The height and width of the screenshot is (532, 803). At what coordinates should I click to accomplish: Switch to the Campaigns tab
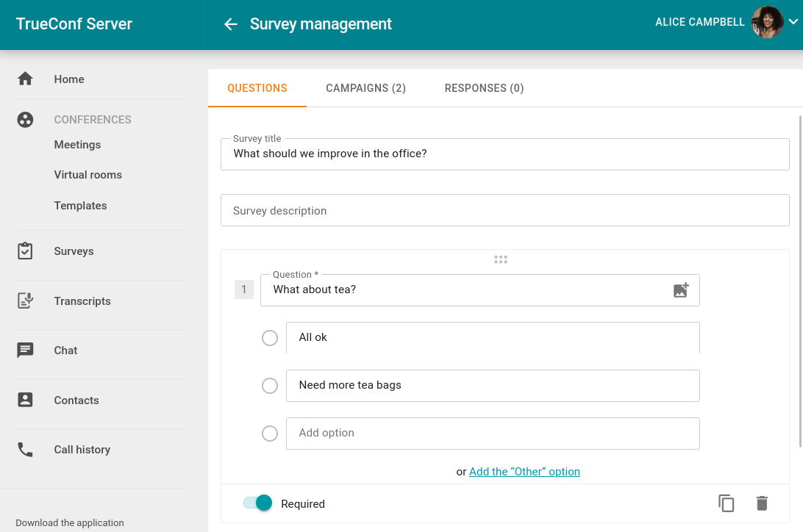365,87
